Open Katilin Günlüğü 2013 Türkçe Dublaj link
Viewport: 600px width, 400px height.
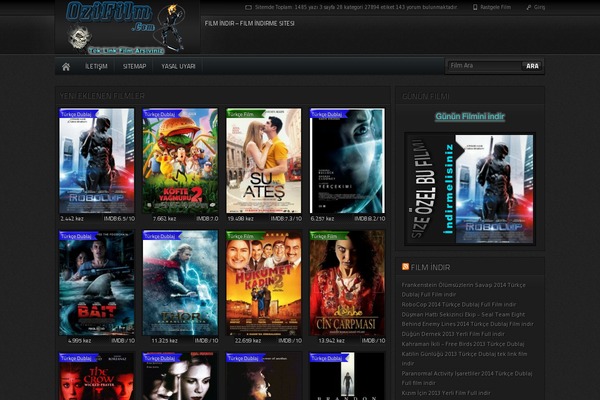point(464,359)
